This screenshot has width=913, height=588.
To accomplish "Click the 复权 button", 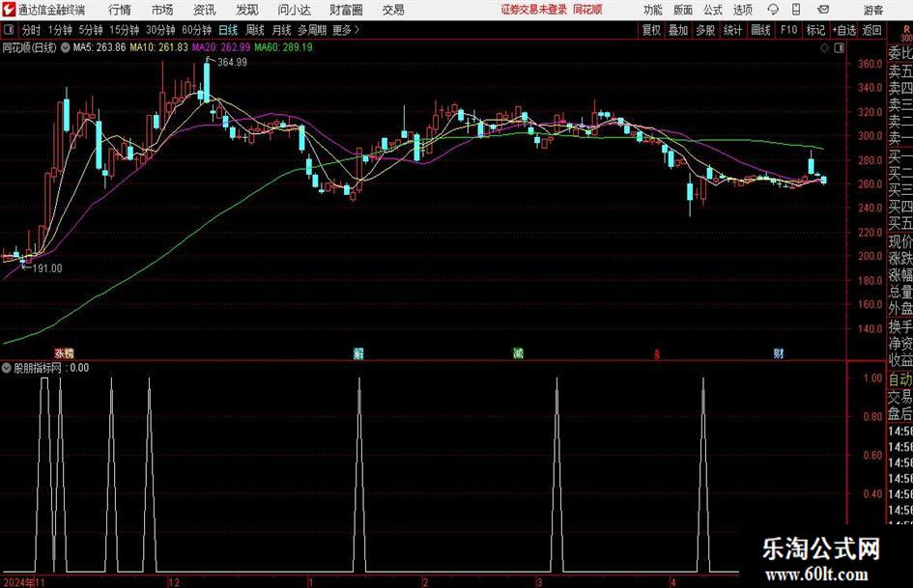I will 651,30.
